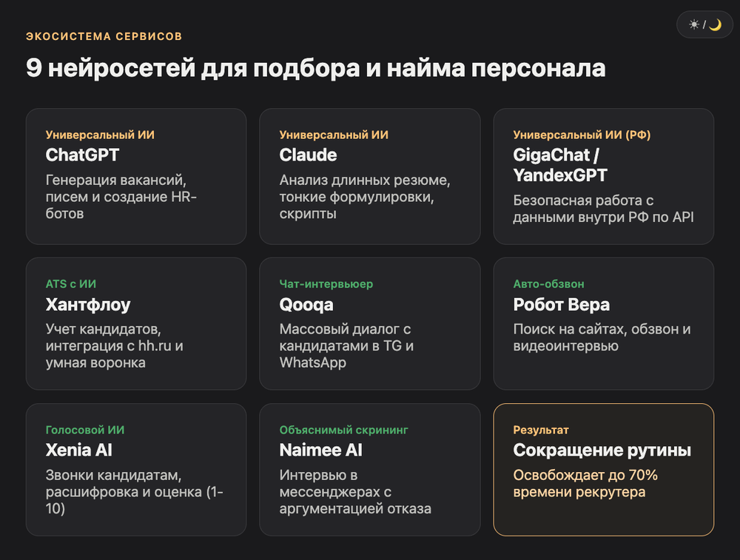Click the ATS с ИИ label
The width and height of the screenshot is (740, 560).
click(x=71, y=284)
